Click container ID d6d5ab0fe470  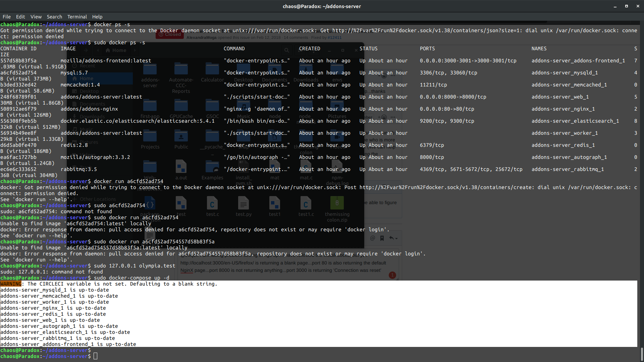18,145
